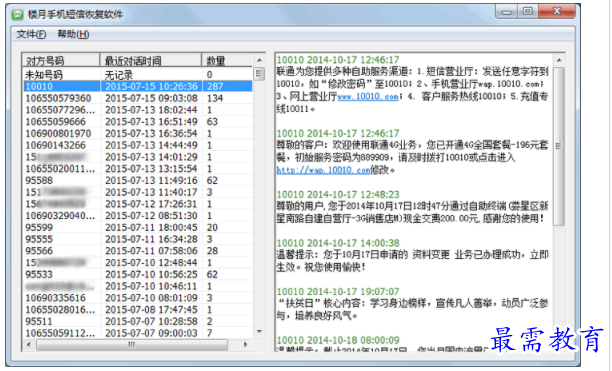
Task: Close the 楼月手机短信恢复软件 window
Action: (x=557, y=11)
